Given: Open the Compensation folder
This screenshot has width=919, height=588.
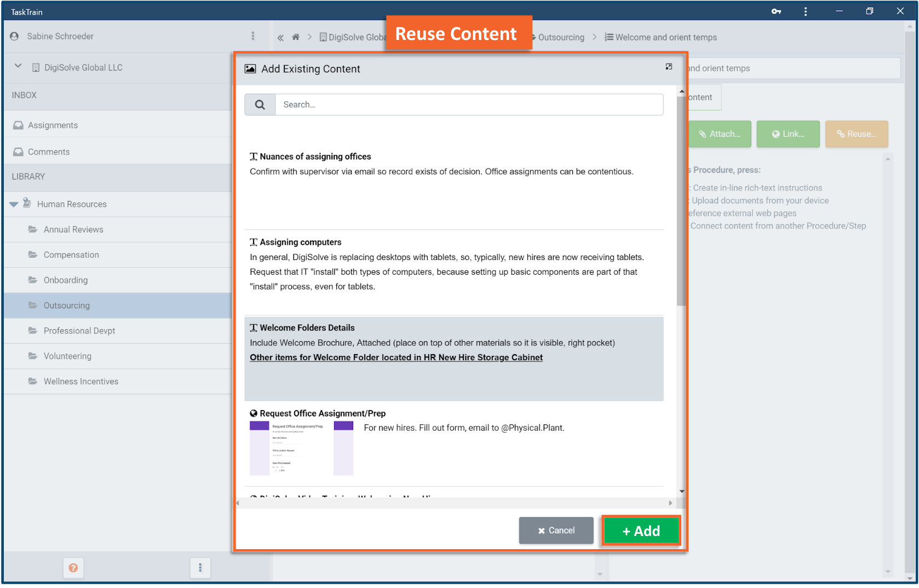Looking at the screenshot, I should pyautogui.click(x=71, y=255).
